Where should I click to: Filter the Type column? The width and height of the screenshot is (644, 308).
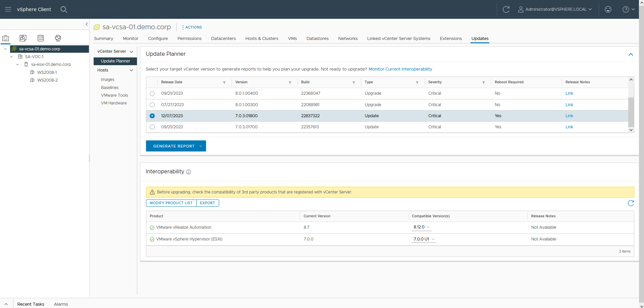[417, 82]
